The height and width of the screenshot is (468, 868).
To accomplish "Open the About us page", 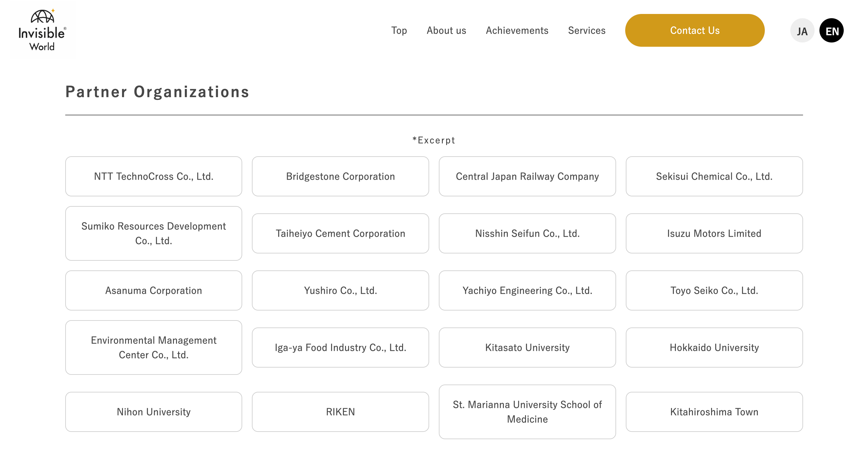I will pos(446,30).
